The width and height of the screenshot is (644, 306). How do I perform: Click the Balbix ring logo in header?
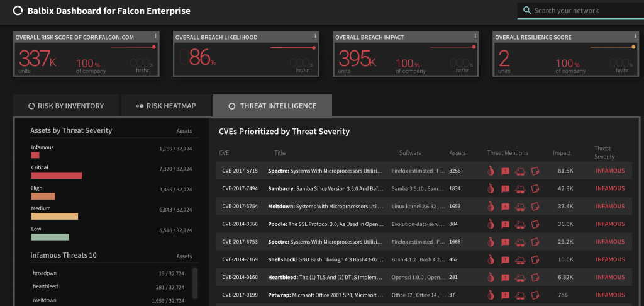tap(18, 11)
